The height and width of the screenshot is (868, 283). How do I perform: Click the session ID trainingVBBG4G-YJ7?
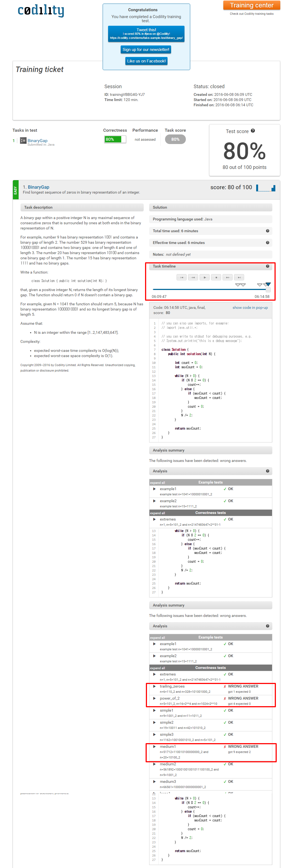pyautogui.click(x=127, y=95)
